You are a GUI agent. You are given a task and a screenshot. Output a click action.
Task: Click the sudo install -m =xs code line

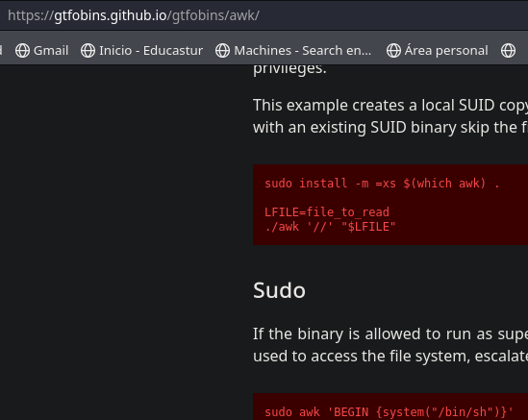click(x=382, y=184)
